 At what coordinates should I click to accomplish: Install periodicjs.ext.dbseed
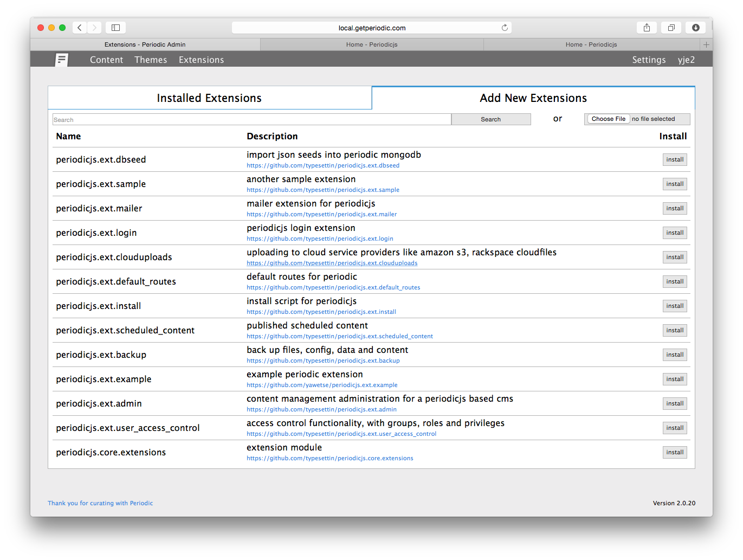point(675,159)
